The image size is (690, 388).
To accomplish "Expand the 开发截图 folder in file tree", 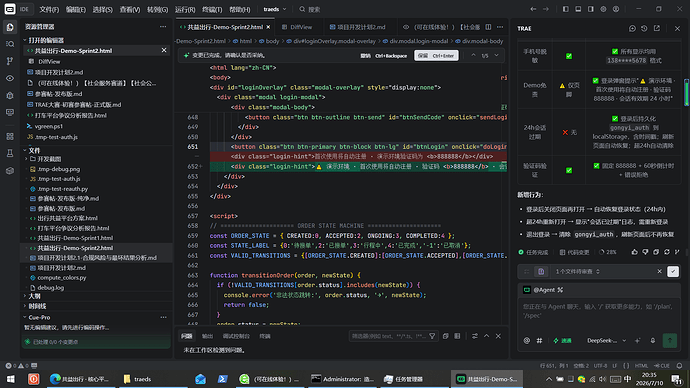I will (x=48, y=159).
